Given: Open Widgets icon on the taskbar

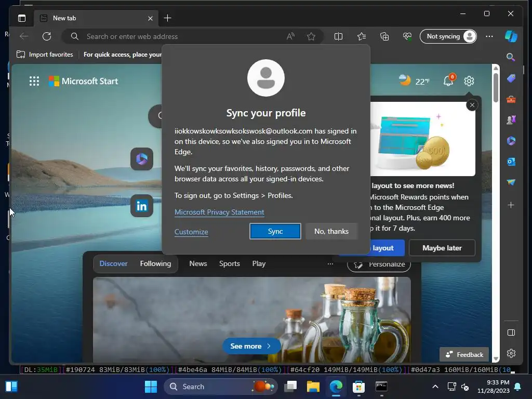Looking at the screenshot, I should (11, 387).
